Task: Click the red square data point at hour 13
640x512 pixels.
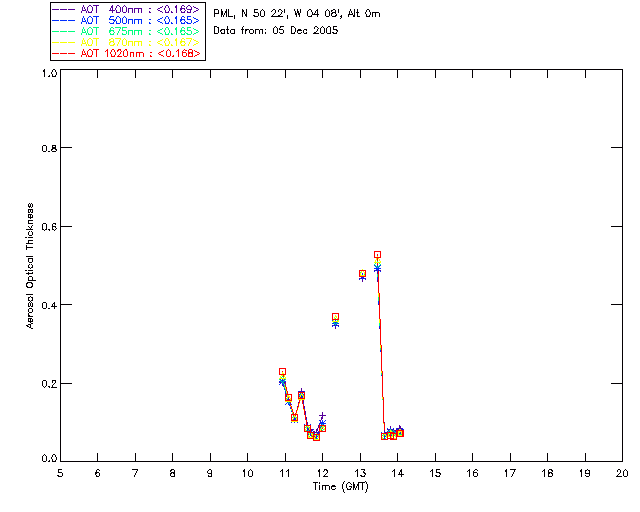Action: pyautogui.click(x=362, y=274)
